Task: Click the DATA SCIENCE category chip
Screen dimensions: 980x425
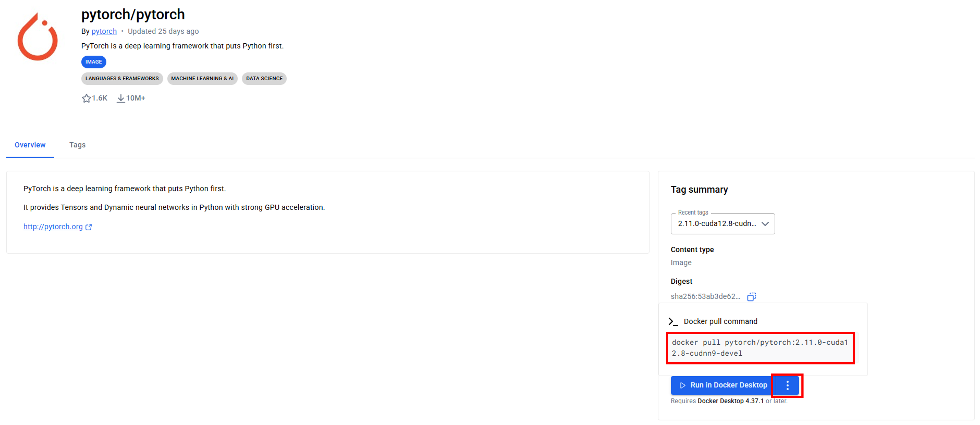Action: 264,79
